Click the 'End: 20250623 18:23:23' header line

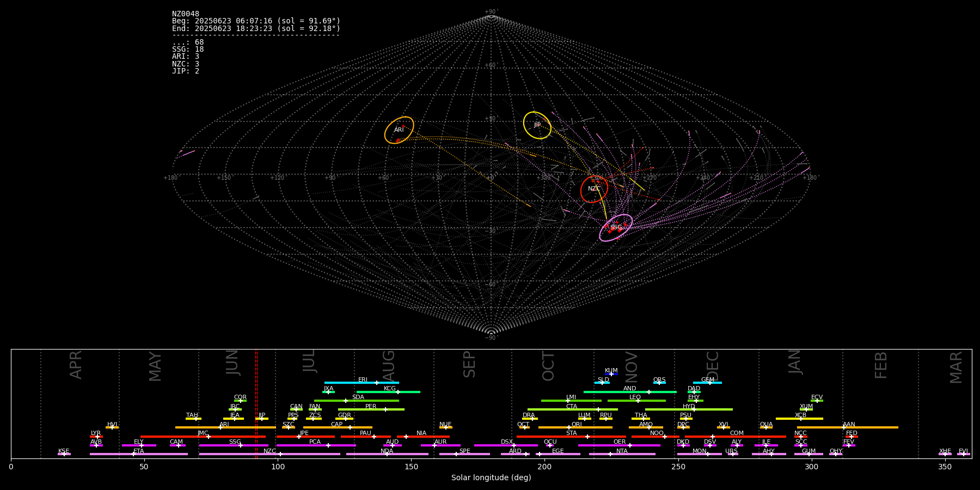(x=256, y=28)
